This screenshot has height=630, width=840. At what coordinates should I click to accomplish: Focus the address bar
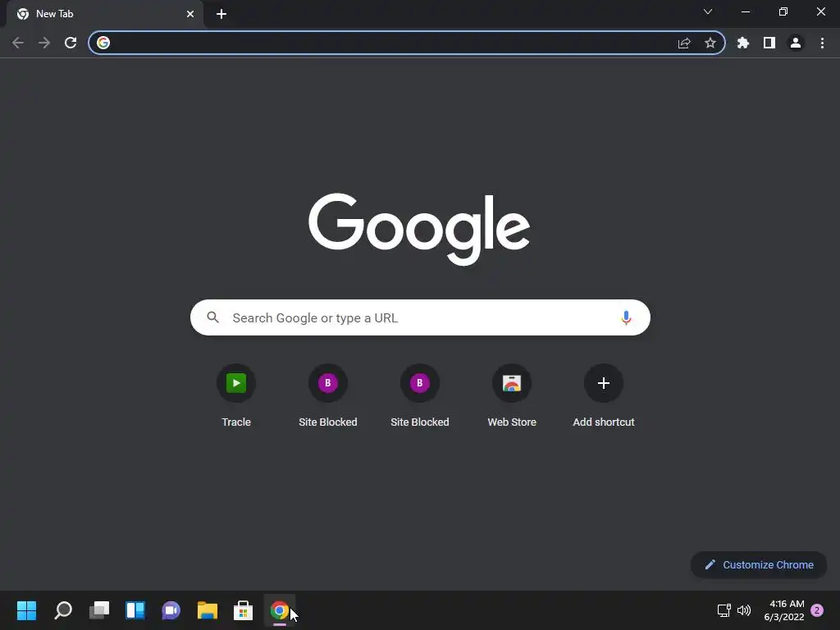coord(407,43)
